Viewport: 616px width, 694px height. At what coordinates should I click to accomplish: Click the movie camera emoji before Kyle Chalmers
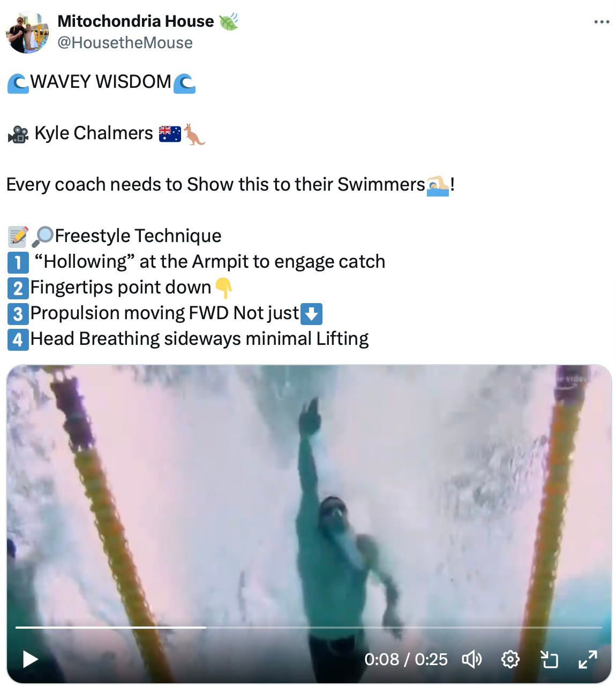click(x=19, y=134)
